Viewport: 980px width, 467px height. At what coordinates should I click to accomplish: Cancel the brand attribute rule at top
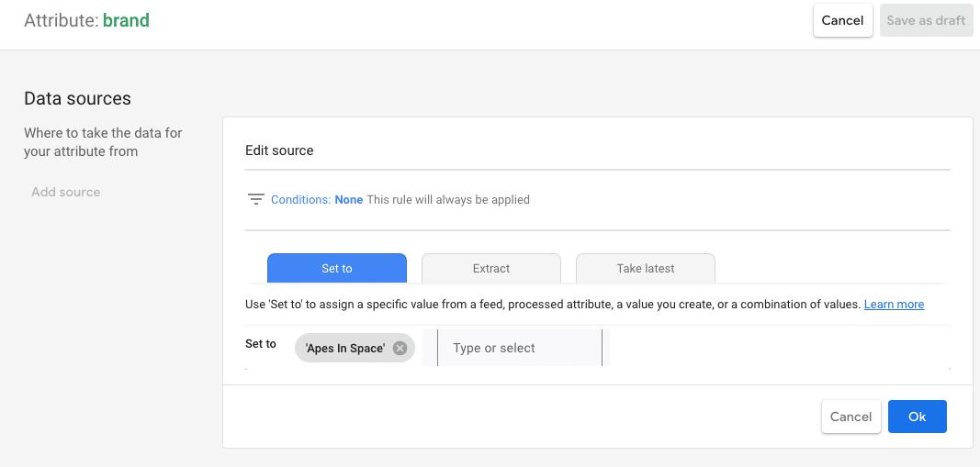[x=842, y=20]
